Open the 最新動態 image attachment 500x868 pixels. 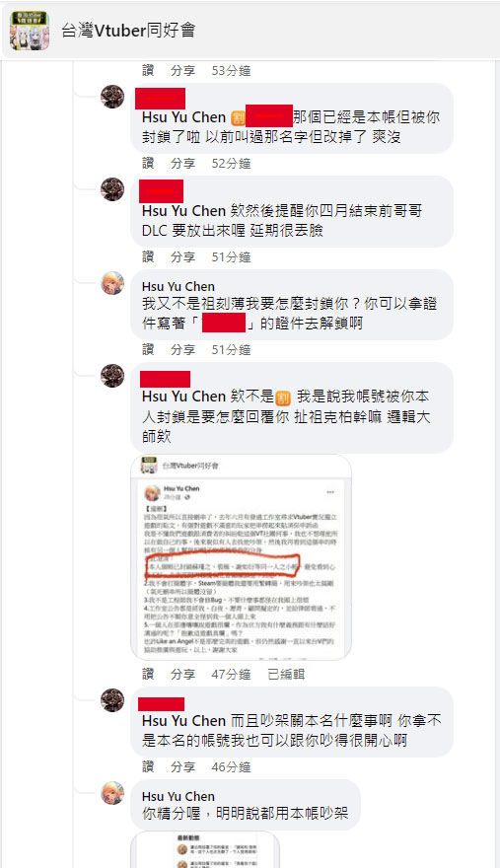[205, 849]
